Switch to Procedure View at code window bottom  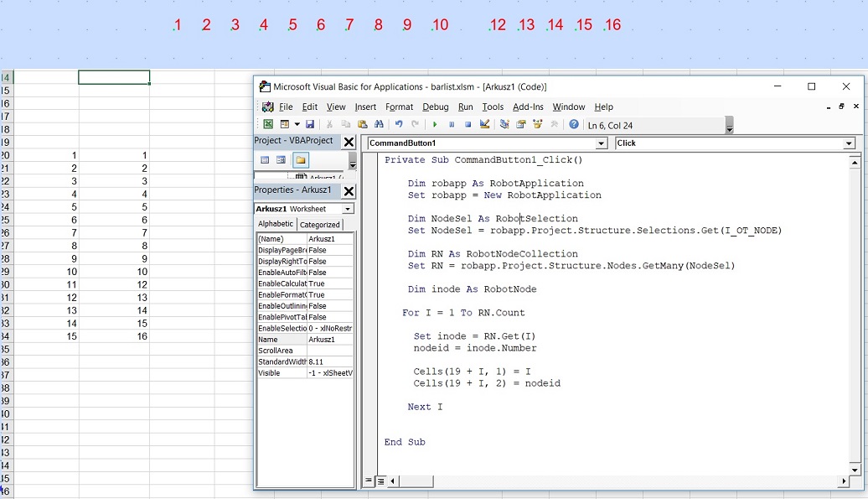point(369,481)
